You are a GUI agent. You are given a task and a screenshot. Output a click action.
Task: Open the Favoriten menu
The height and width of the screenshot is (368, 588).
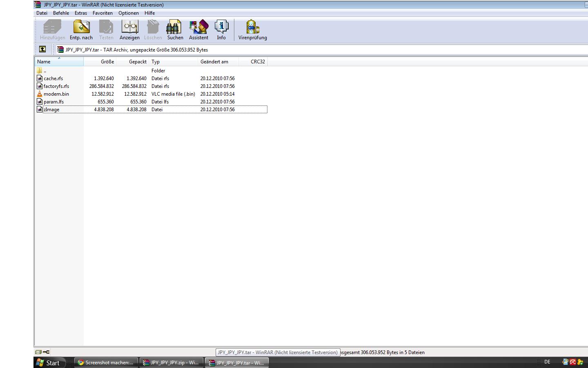102,13
